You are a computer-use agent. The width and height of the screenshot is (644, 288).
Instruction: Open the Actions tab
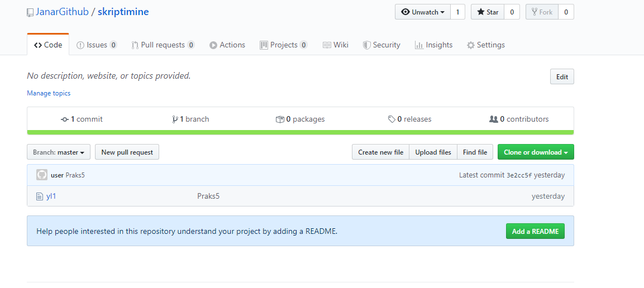(227, 45)
